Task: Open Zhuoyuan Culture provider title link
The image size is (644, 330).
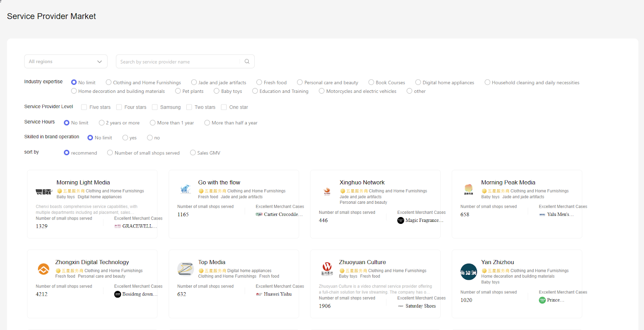Action: click(362, 262)
